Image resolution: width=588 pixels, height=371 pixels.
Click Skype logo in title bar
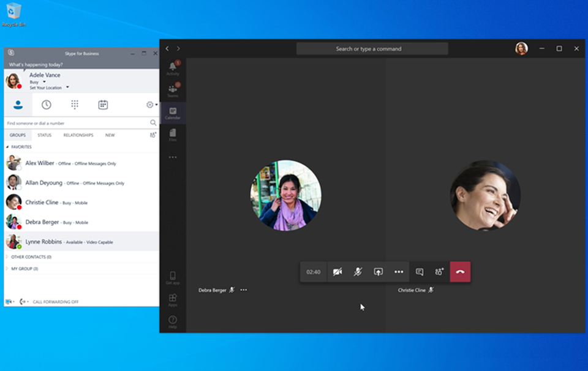coord(11,53)
